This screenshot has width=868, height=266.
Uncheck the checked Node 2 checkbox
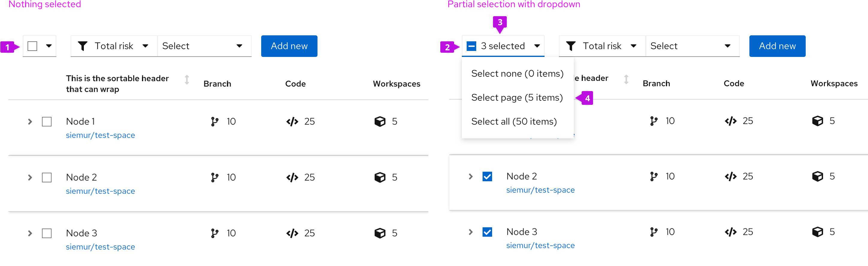487,177
